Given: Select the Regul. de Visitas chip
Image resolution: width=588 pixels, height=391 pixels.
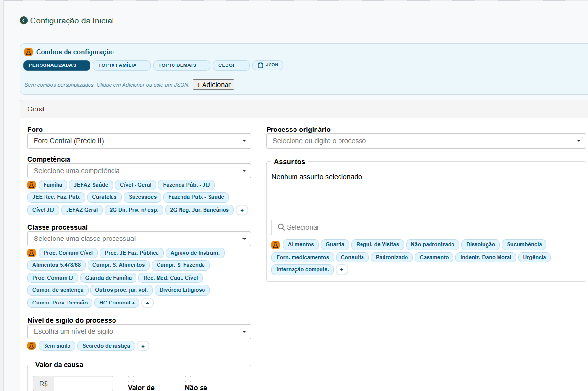Looking at the screenshot, I should pyautogui.click(x=378, y=244).
